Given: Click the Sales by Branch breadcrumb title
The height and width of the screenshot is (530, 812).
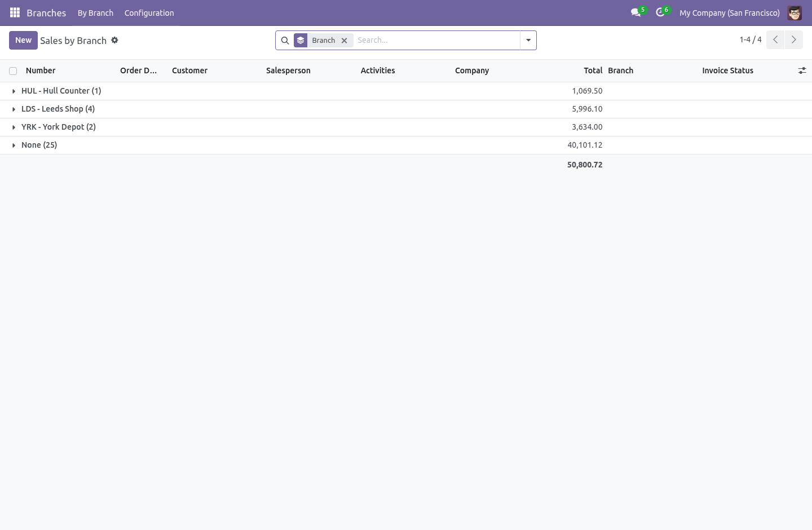Looking at the screenshot, I should click(x=73, y=41).
